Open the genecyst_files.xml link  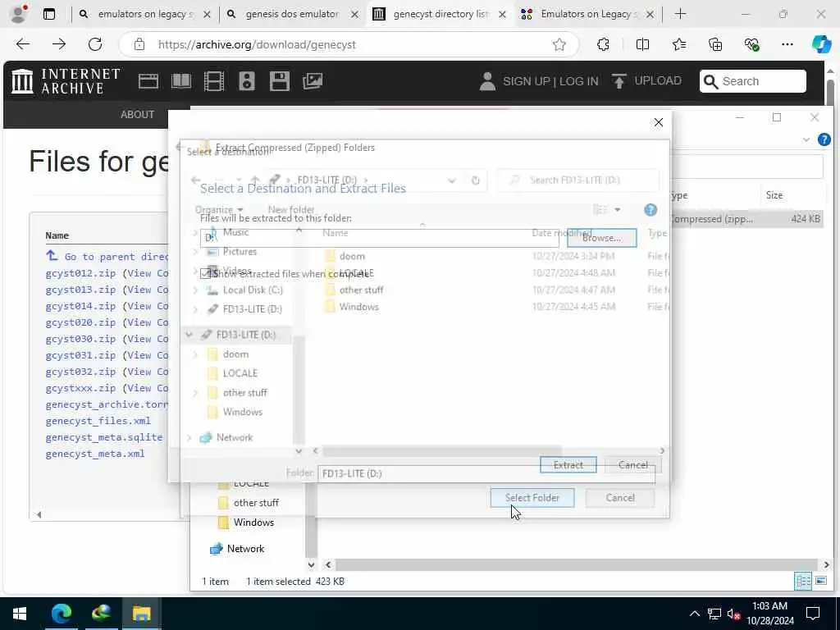coord(98,421)
